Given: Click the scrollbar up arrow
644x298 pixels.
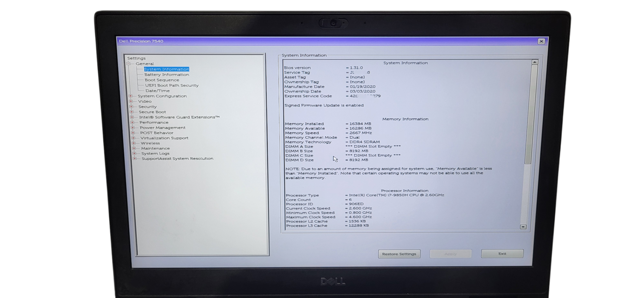Looking at the screenshot, I should [x=535, y=62].
